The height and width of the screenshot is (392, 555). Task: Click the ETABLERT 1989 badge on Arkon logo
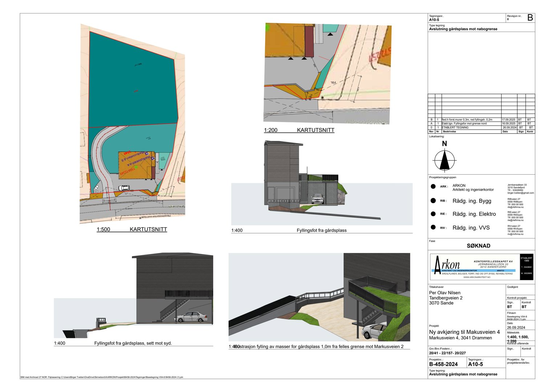[x=526, y=258]
